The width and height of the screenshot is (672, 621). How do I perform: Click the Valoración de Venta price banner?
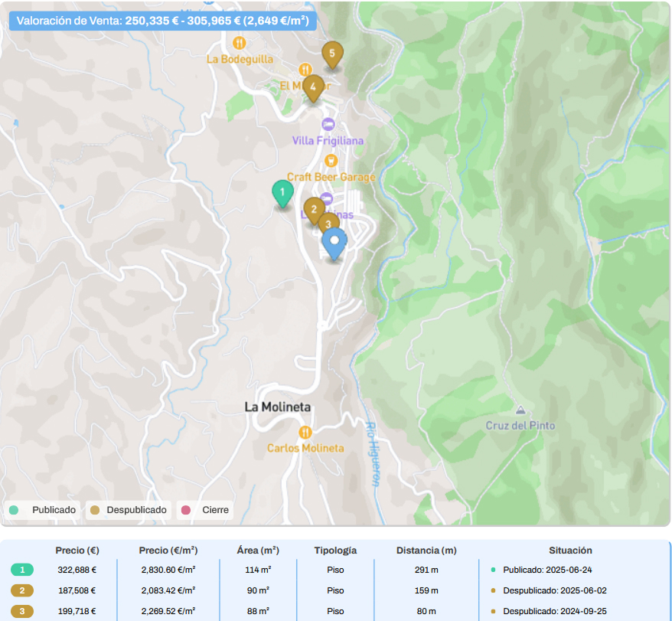click(162, 20)
